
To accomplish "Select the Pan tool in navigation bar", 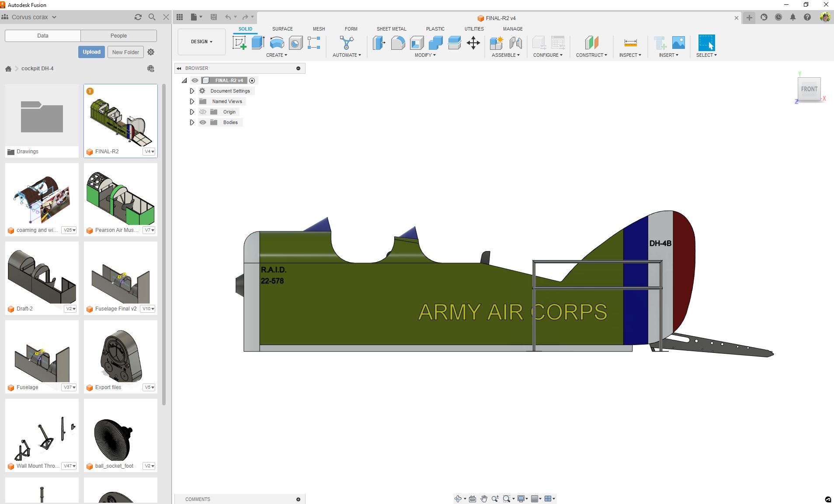I will pos(483,498).
